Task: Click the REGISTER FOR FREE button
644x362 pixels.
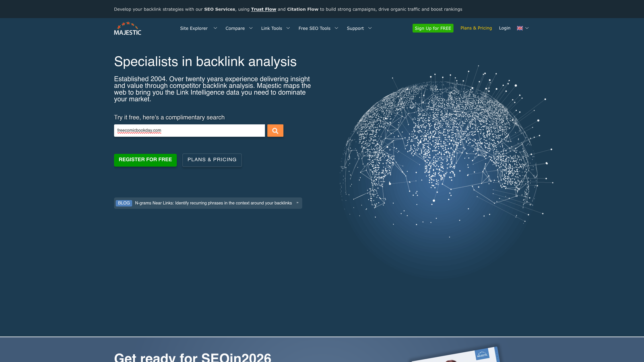Action: tap(145, 160)
